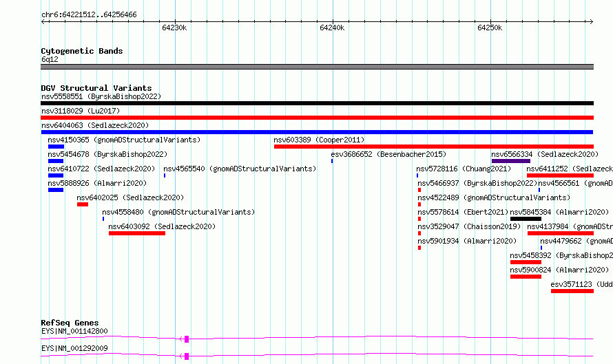Select nsv6566334 purple variant bar

pos(511,161)
